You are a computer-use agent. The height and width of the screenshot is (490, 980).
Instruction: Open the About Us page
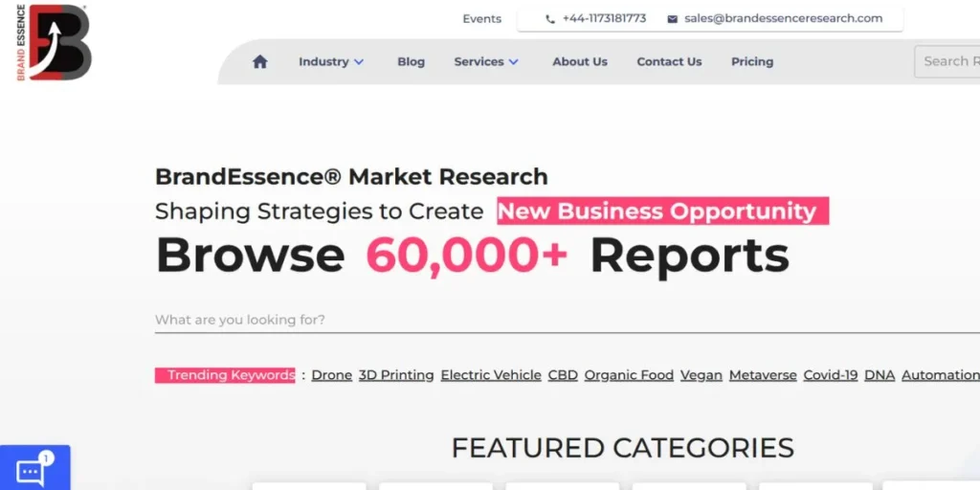(580, 62)
